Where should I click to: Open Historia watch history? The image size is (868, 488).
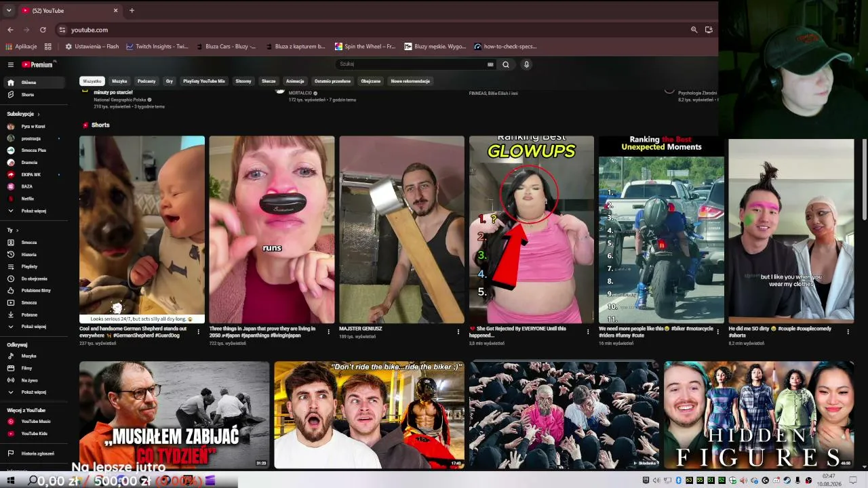pos(33,255)
